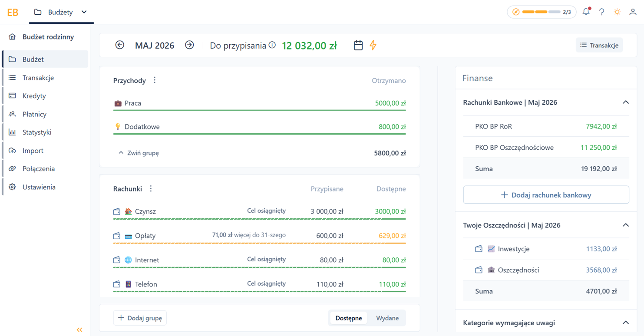This screenshot has height=336, width=644.
Task: Collapse the Twoje Oszczędności section
Action: click(626, 225)
